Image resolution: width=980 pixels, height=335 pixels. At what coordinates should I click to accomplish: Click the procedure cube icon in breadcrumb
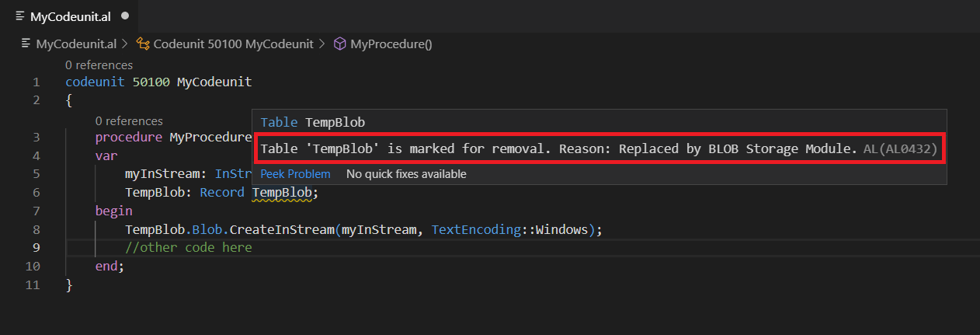coord(339,44)
